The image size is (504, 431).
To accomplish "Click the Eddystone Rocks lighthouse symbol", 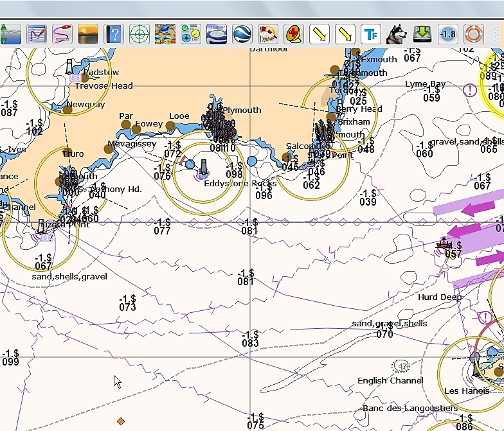I will [203, 168].
